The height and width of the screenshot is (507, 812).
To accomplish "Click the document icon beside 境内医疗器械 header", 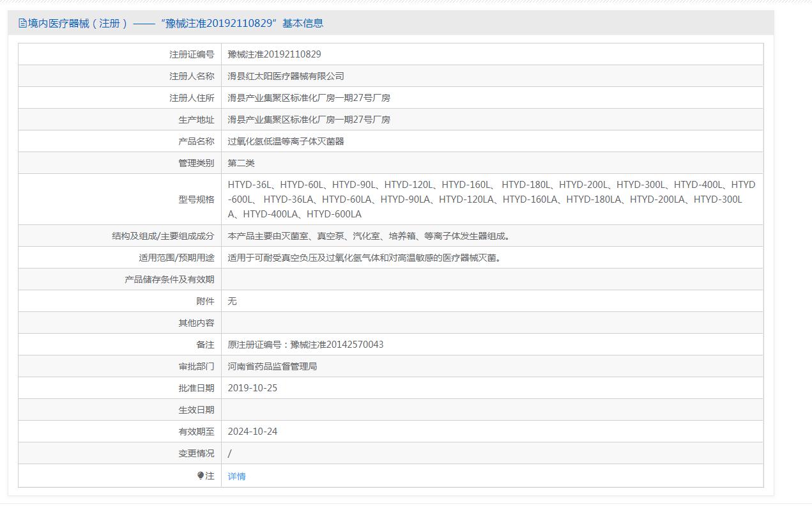I will pos(22,24).
